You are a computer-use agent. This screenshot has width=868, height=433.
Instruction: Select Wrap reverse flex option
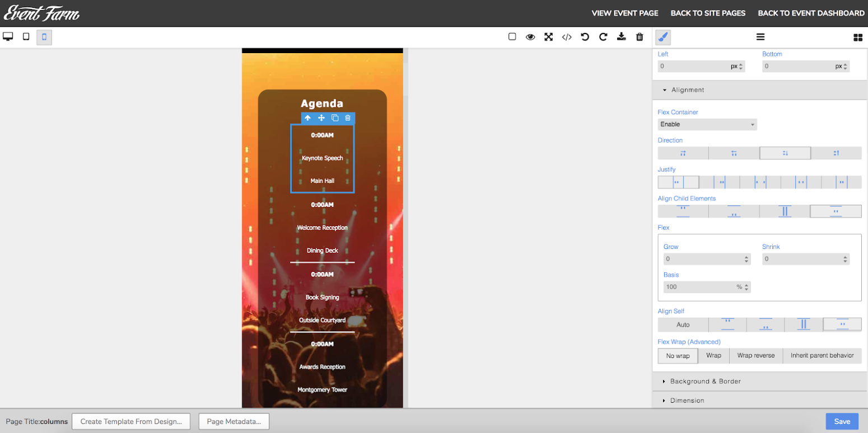point(756,356)
